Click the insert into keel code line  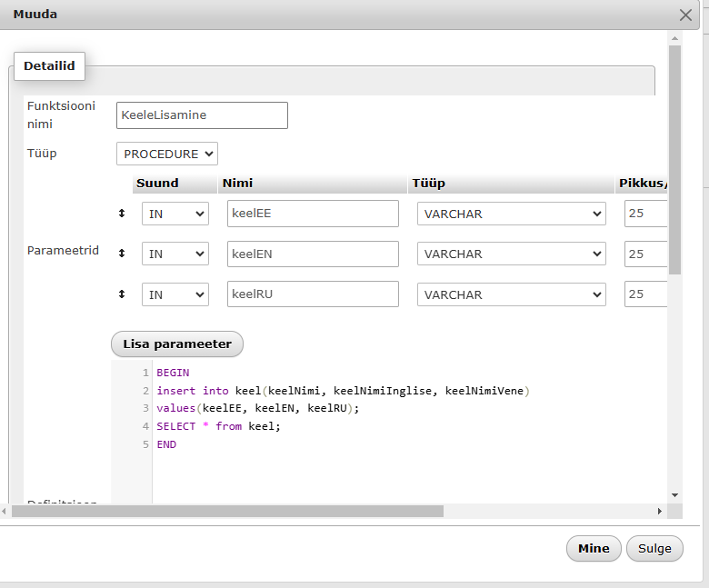click(x=344, y=391)
